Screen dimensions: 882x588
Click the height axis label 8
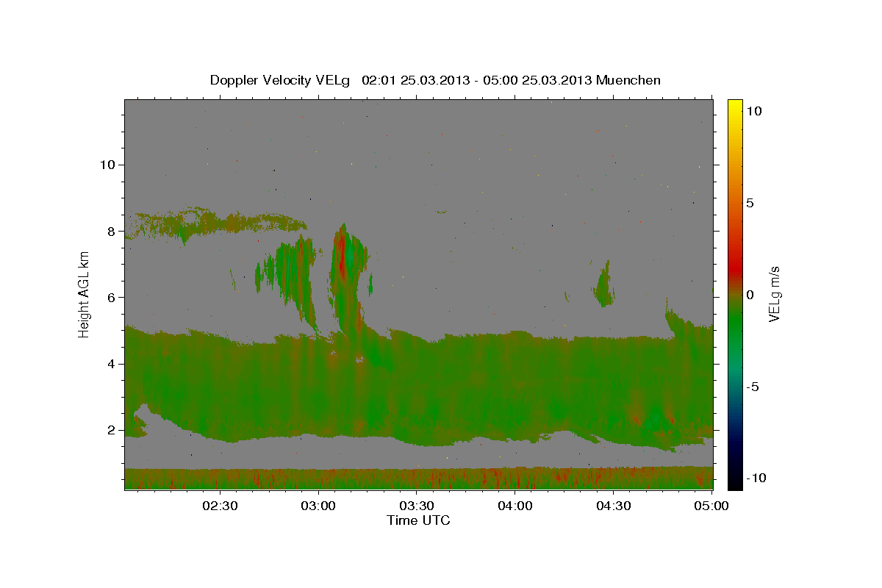click(x=112, y=231)
